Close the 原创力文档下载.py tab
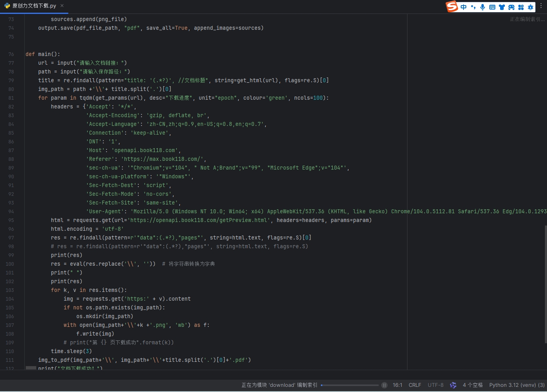This screenshot has width=547, height=392. point(62,6)
